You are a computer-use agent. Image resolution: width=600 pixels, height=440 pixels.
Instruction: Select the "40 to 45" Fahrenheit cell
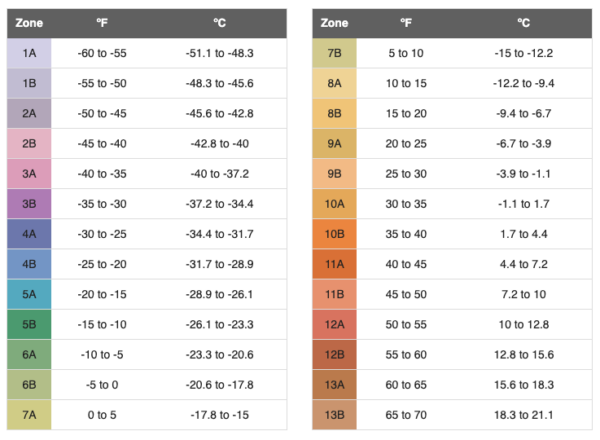[x=405, y=264]
